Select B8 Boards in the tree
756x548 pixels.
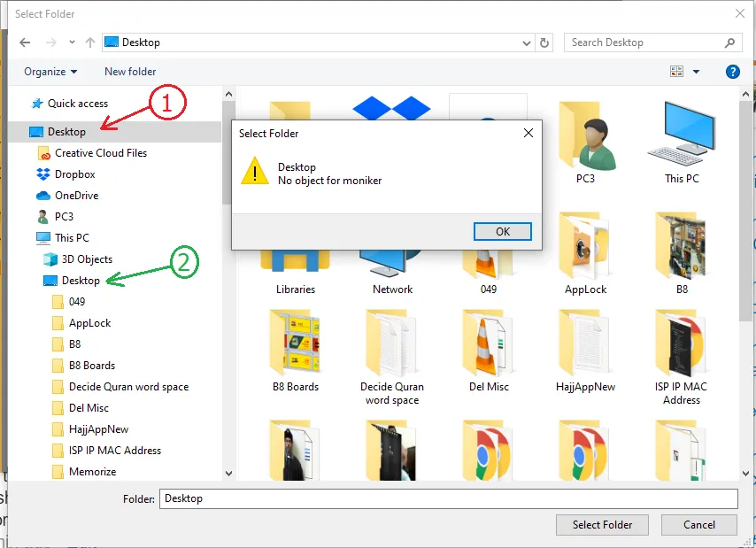(x=84, y=366)
